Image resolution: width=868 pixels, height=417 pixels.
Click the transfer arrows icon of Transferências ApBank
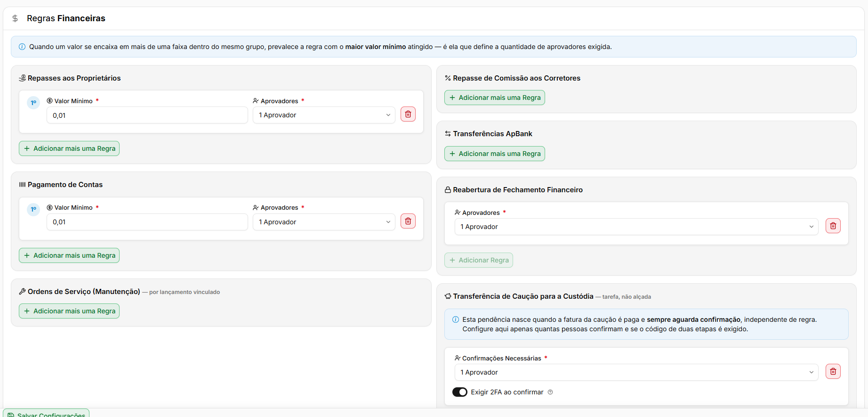point(448,134)
